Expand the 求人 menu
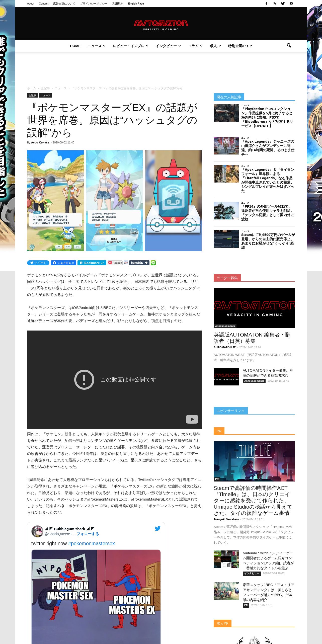322x644 pixels. pyautogui.click(x=215, y=46)
